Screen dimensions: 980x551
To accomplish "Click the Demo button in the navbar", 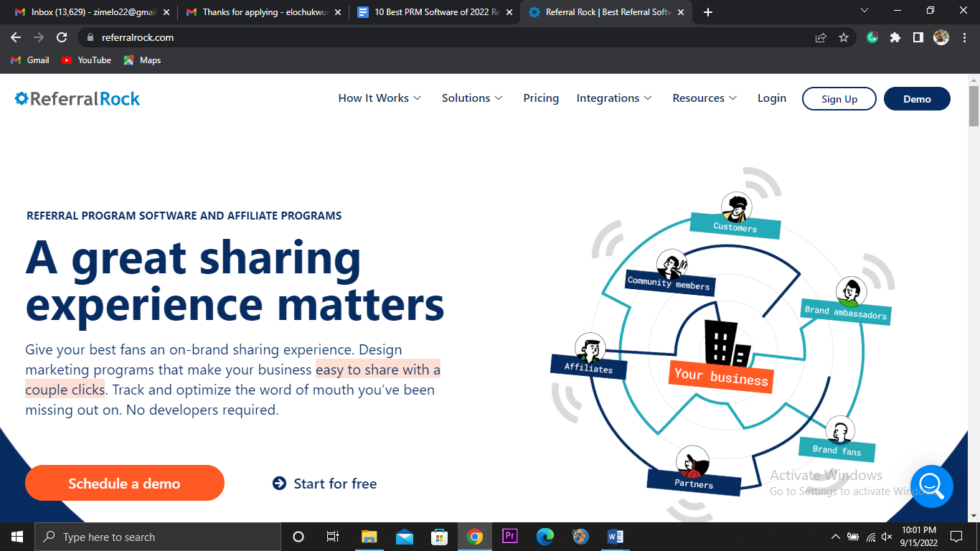I will point(917,99).
